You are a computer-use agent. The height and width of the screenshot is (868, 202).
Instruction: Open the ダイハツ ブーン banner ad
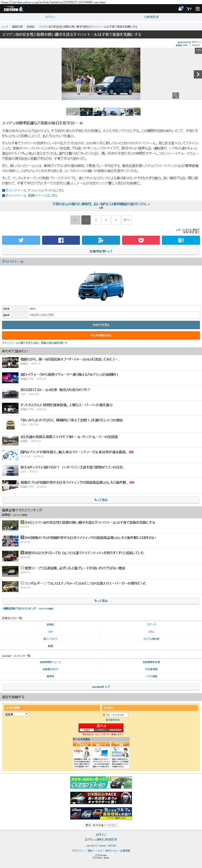point(101,783)
